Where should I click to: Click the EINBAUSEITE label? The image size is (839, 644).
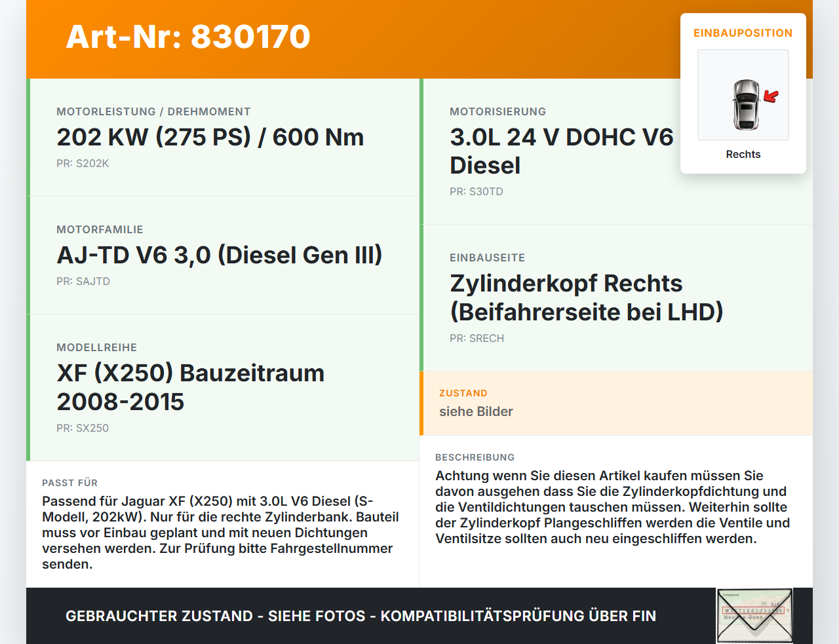click(488, 257)
